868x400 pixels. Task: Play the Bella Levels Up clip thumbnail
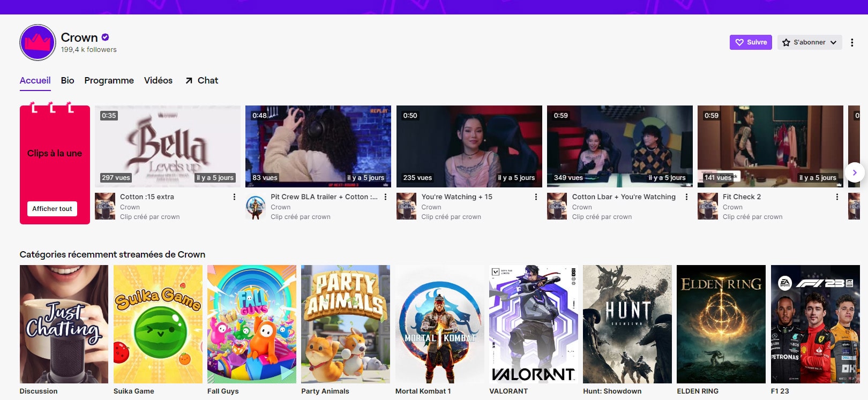pos(168,146)
